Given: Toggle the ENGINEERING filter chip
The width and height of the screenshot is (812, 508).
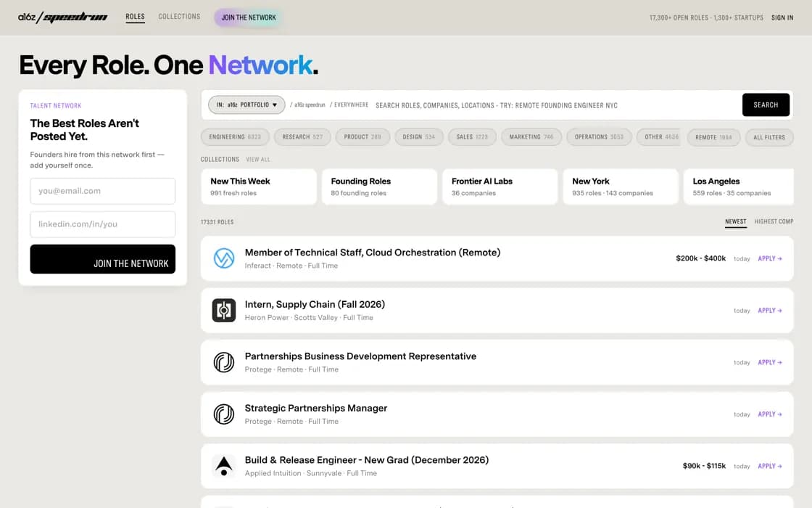Looking at the screenshot, I should (235, 137).
